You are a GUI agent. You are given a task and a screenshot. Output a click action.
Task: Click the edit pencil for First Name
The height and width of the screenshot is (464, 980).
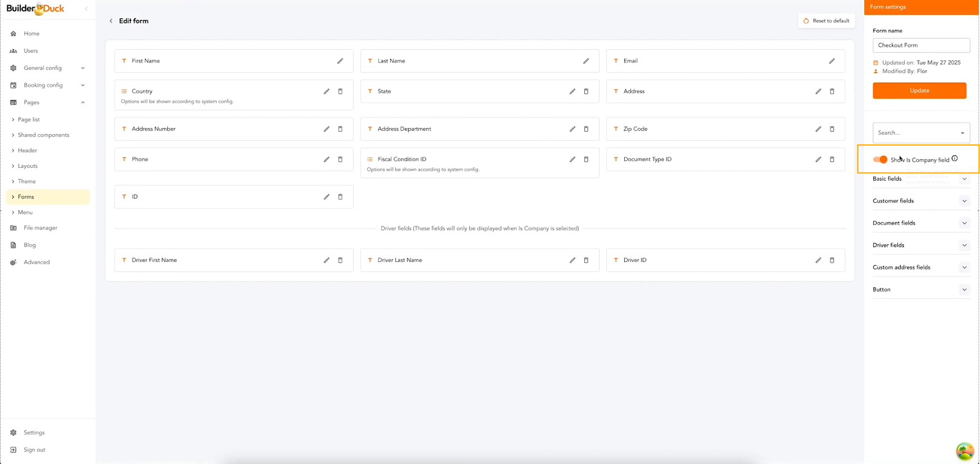[x=340, y=61]
